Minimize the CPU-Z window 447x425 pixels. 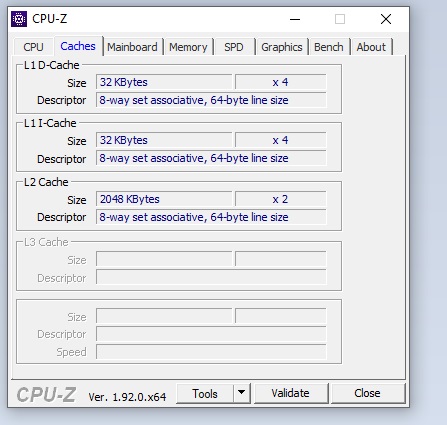tap(295, 19)
